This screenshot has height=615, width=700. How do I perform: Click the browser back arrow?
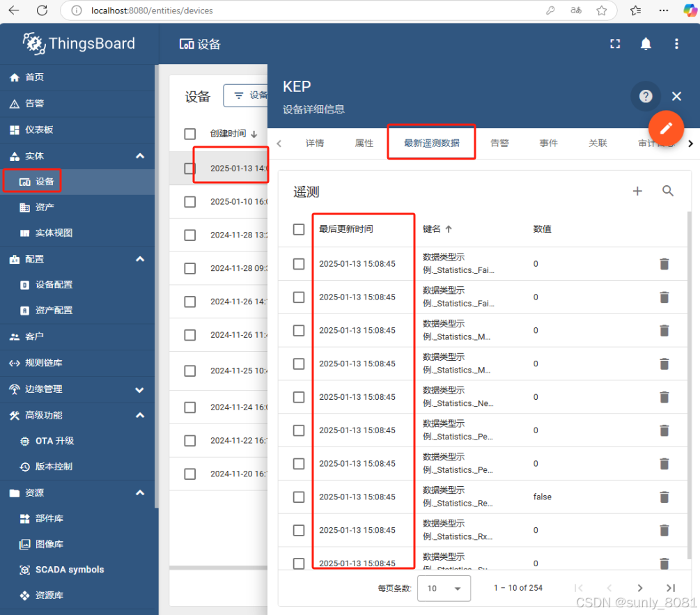[14, 10]
